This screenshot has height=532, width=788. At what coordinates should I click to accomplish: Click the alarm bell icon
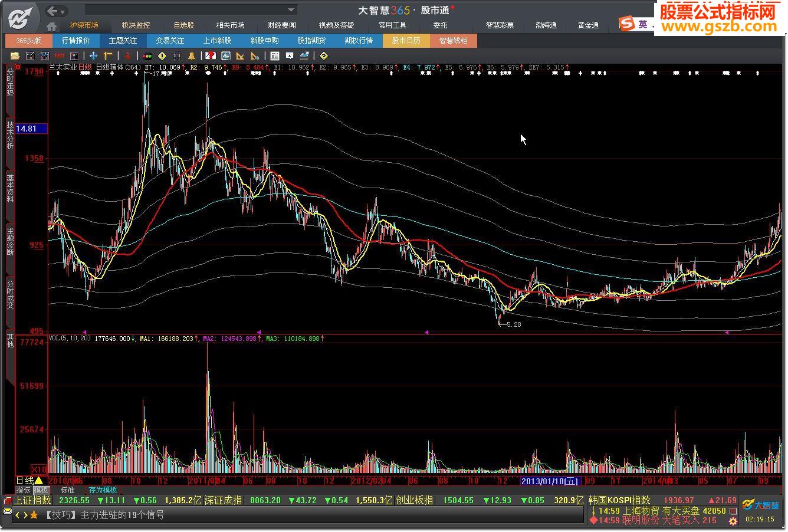pyautogui.click(x=192, y=56)
